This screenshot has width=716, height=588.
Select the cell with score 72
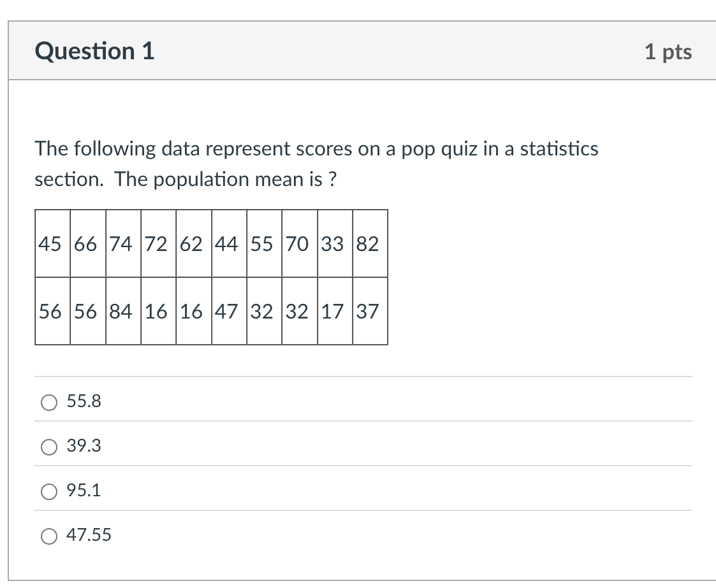click(158, 243)
